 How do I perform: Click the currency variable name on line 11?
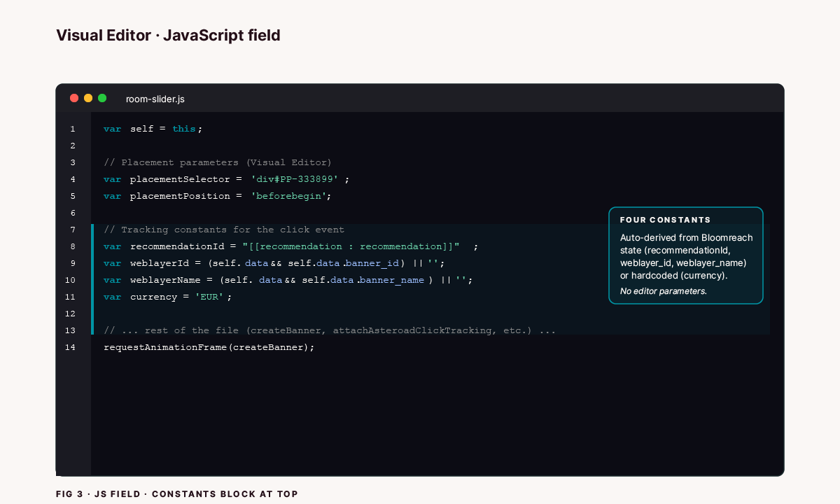(153, 297)
